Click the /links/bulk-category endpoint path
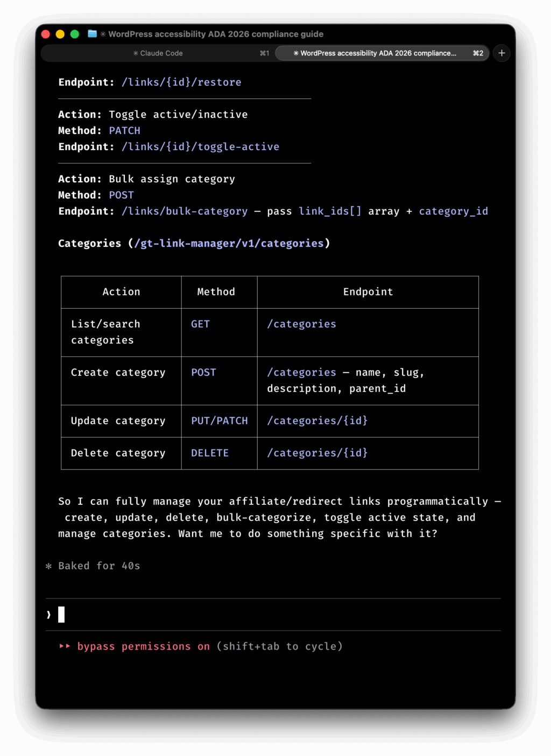 [185, 211]
